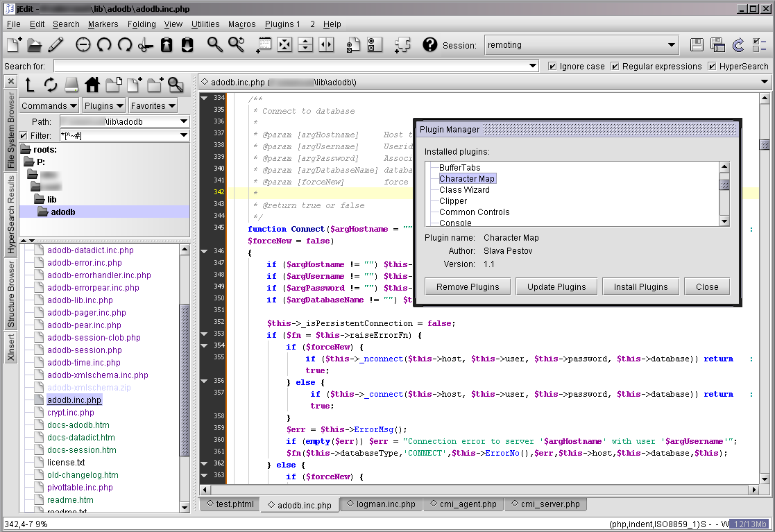Split the view horizontally
Screen dimensions: 775x532
coord(305,45)
